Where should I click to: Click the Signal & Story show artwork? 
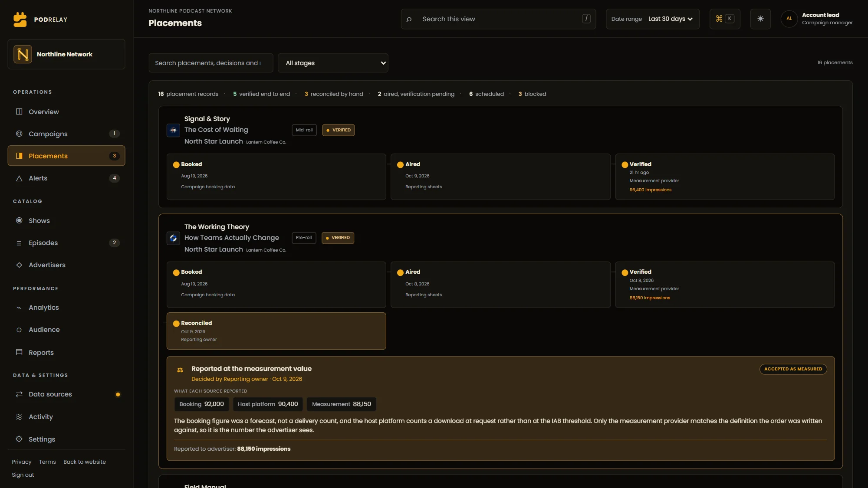(x=173, y=130)
